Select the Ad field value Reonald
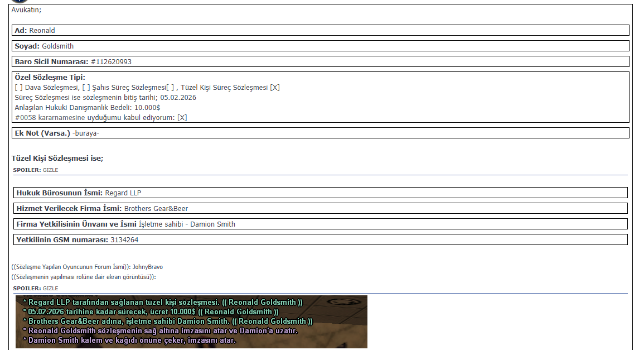 click(x=42, y=31)
